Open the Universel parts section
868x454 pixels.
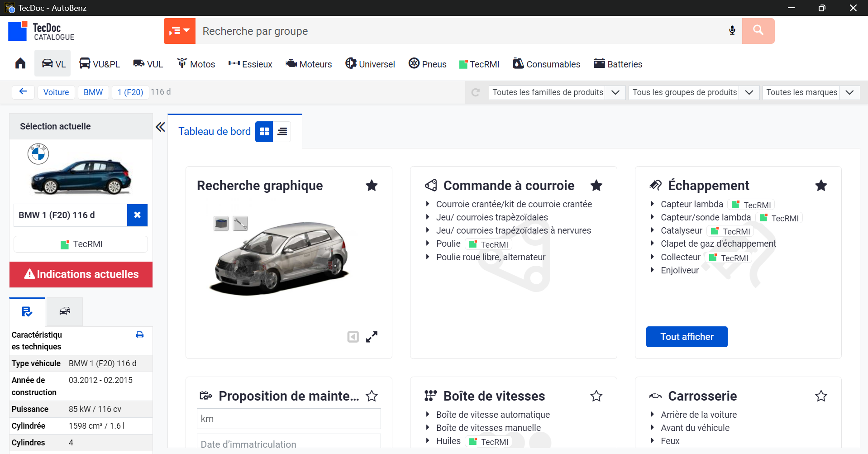point(370,64)
